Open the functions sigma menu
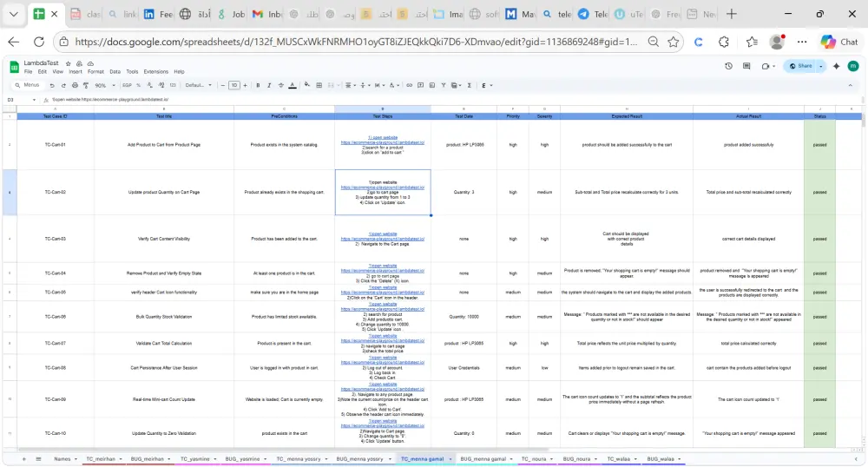This screenshot has width=868, height=467. pyautogui.click(x=470, y=85)
